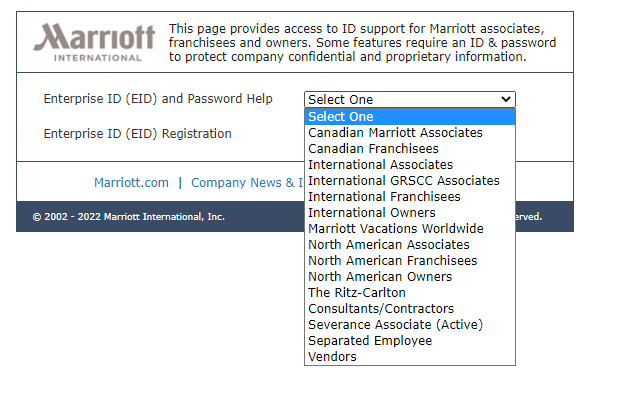Select Vendors at bottom of list

tap(410, 357)
